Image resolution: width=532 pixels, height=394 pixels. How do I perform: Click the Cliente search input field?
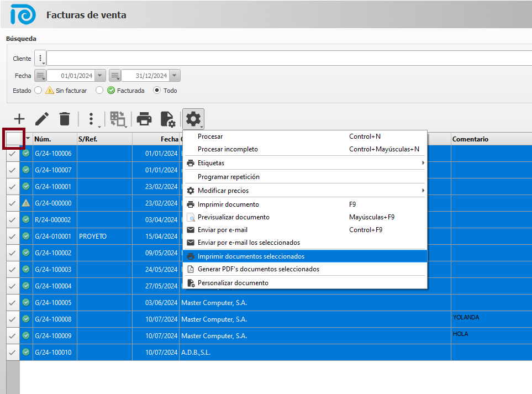pos(287,59)
